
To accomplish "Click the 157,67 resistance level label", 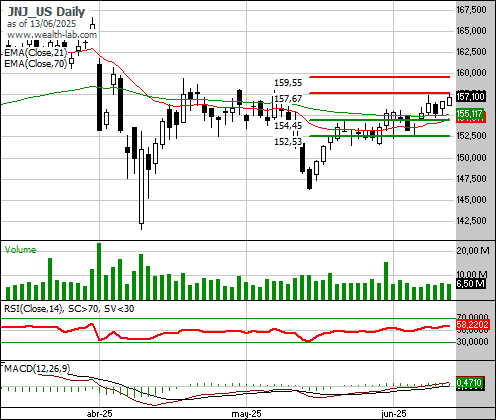I will [288, 99].
